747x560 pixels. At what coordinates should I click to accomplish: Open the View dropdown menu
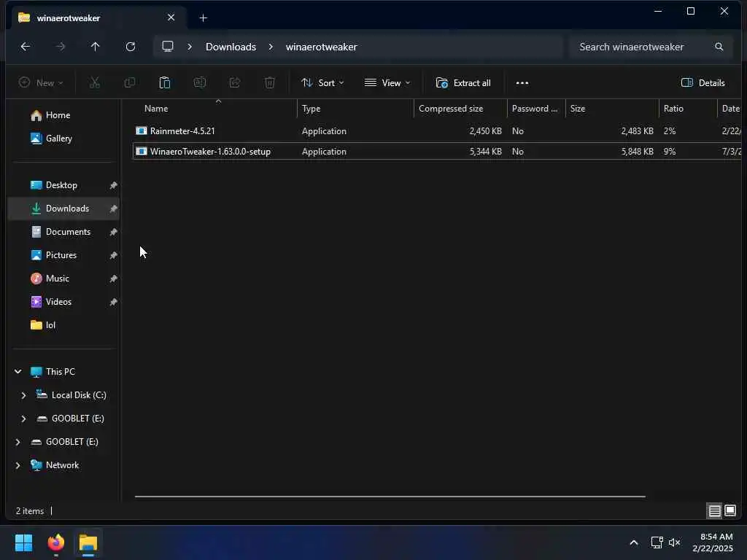(387, 83)
